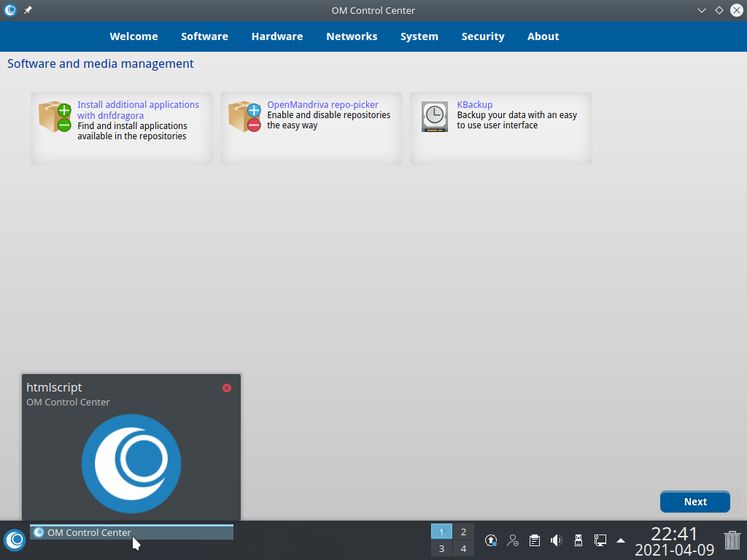Open the removable devices tray icon
The width and height of the screenshot is (747, 560).
click(578, 540)
